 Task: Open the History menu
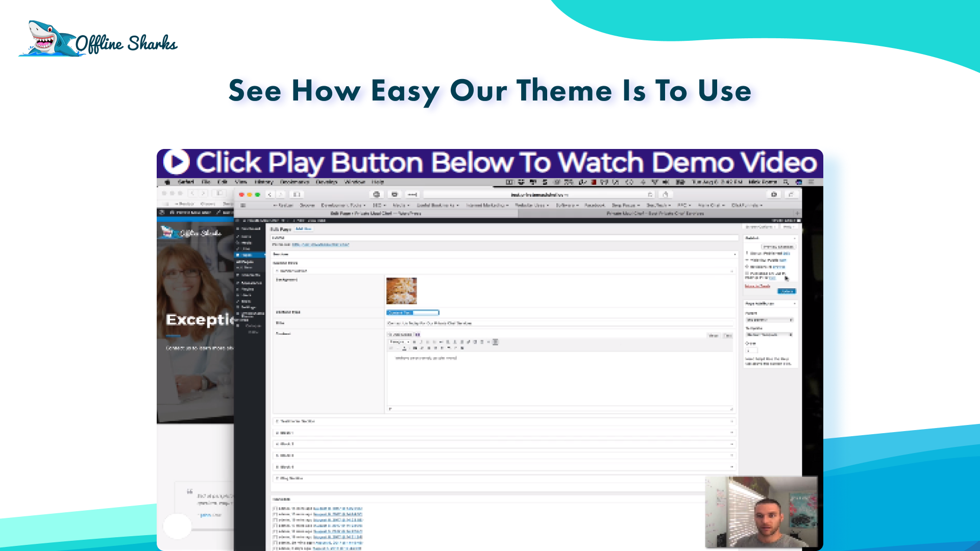click(264, 182)
